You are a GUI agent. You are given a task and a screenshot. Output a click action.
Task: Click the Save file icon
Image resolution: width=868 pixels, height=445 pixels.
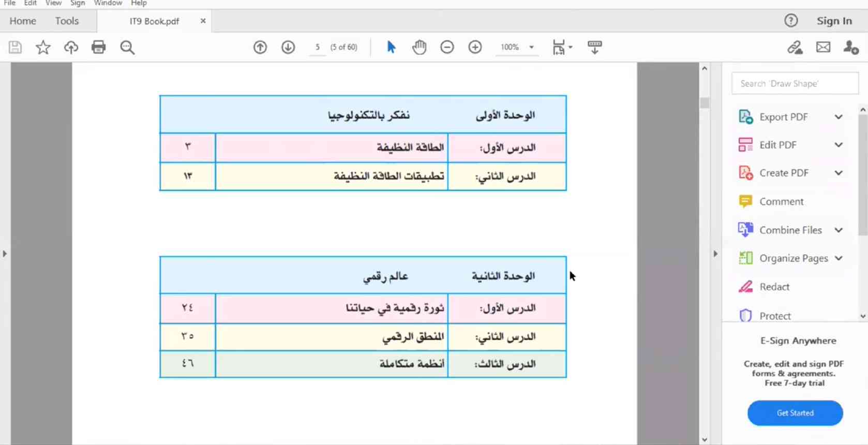click(15, 48)
